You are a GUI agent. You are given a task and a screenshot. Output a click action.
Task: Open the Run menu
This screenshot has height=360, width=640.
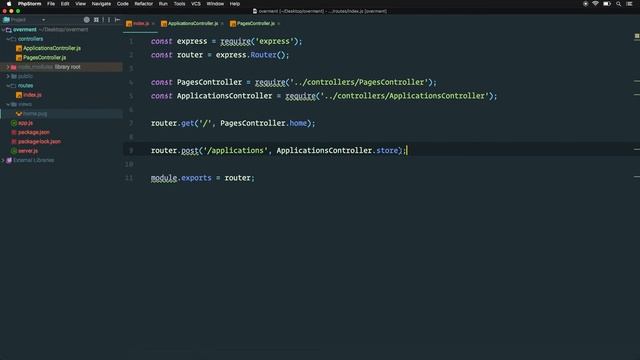click(163, 4)
